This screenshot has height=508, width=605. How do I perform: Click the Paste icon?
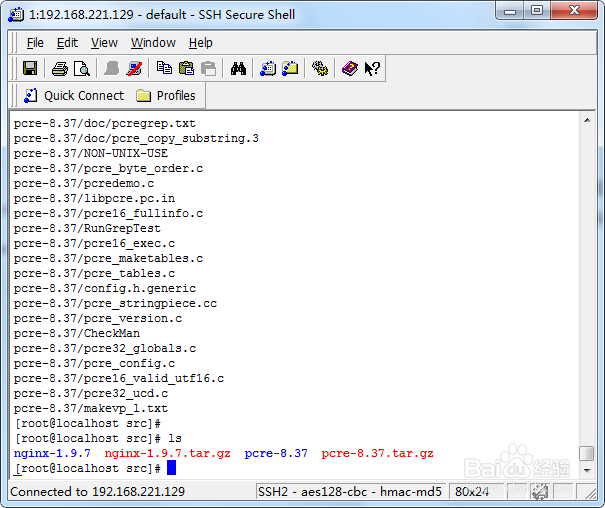pos(186,68)
